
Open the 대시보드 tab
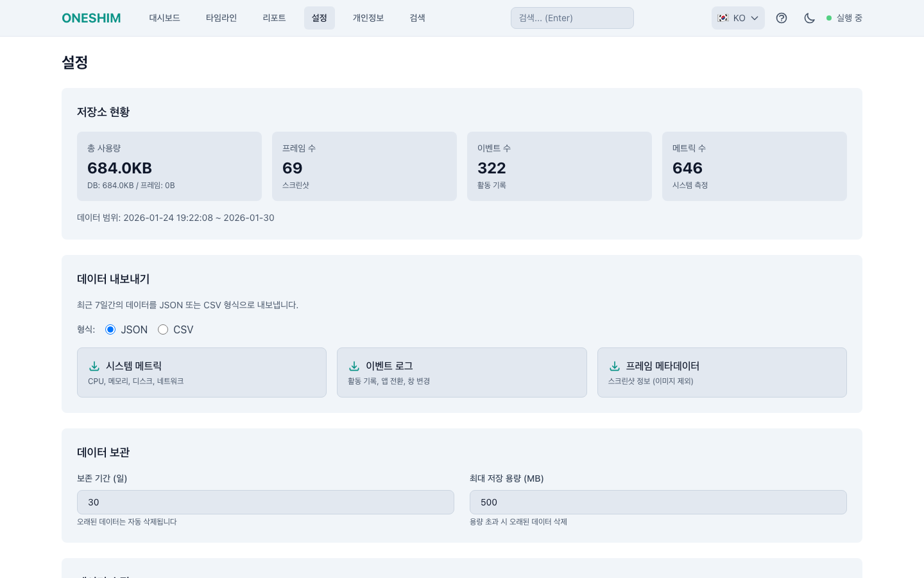click(x=164, y=18)
